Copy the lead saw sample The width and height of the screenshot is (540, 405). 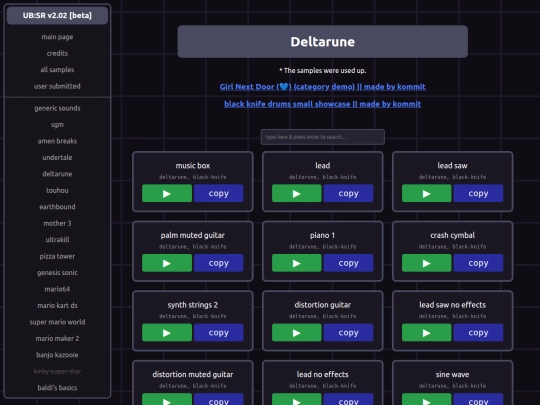(478, 193)
